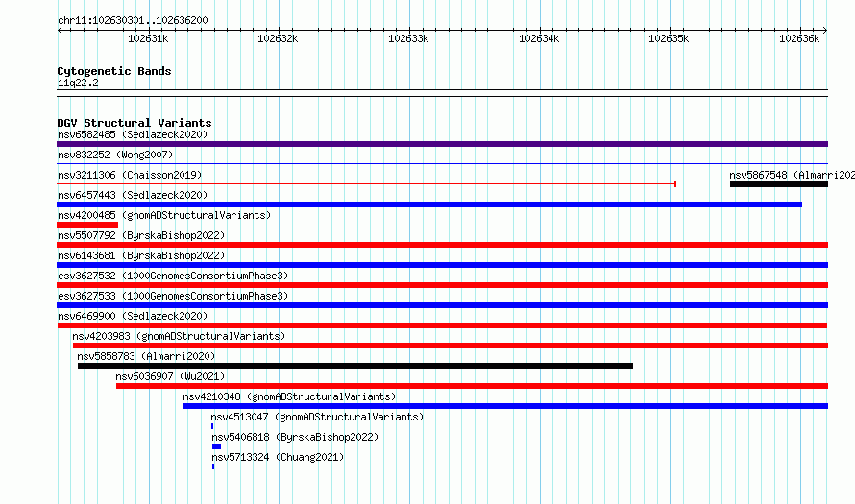Open the nsv5406818 (ByrskaBishop2022) label

tap(295, 437)
